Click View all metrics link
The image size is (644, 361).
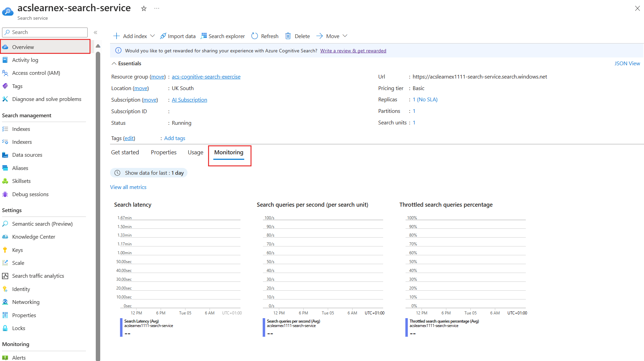tap(128, 187)
